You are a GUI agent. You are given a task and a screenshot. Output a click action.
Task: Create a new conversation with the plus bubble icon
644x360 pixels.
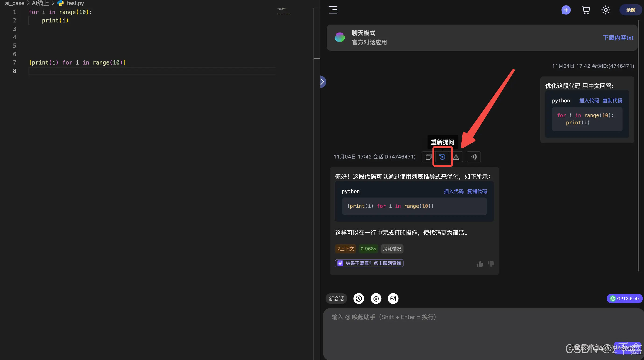click(566, 10)
